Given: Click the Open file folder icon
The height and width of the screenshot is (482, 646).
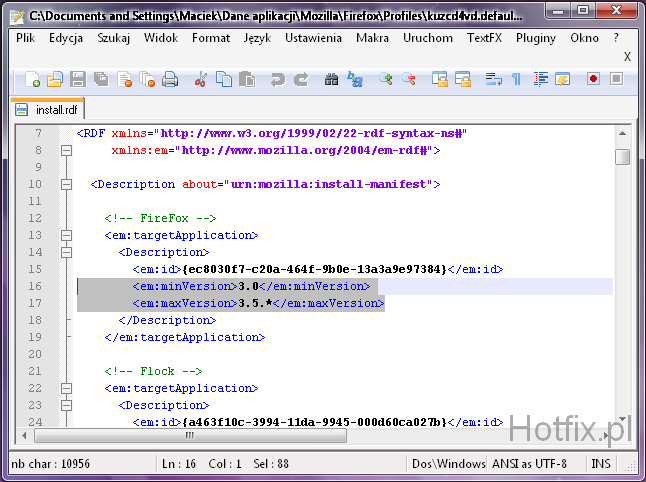Looking at the screenshot, I should coord(55,79).
